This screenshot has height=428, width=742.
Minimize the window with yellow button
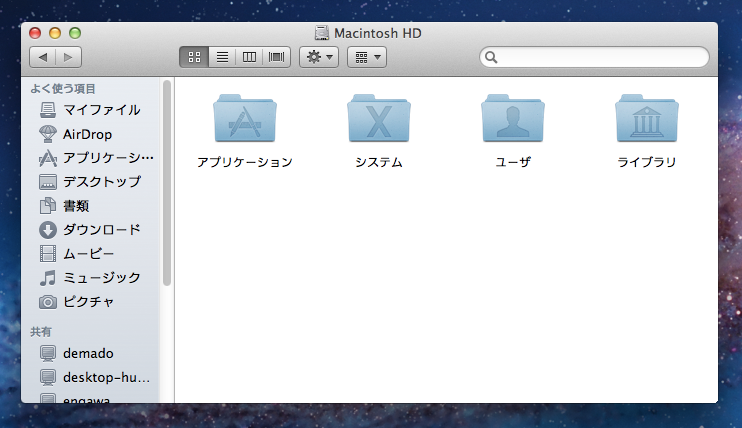click(55, 33)
